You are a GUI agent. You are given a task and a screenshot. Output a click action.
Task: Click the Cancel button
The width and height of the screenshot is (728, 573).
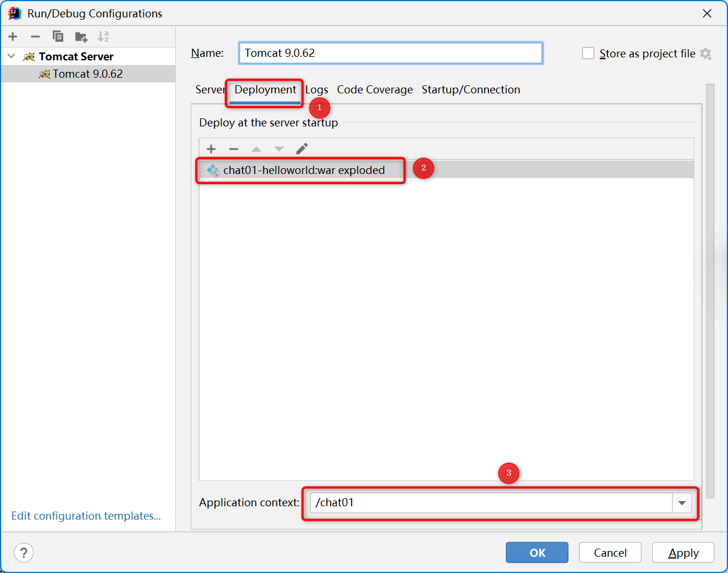[x=610, y=553]
